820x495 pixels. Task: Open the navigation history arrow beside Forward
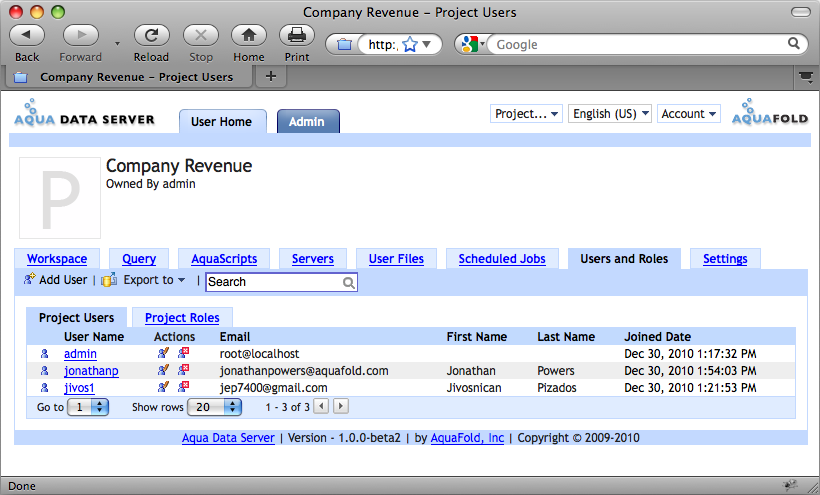[x=117, y=44]
